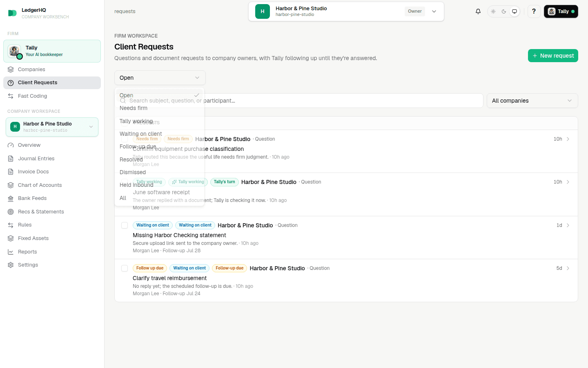Viewport: 588px width, 368px height.
Task: Open the Clarify travel reimbursement request
Action: click(x=346, y=280)
